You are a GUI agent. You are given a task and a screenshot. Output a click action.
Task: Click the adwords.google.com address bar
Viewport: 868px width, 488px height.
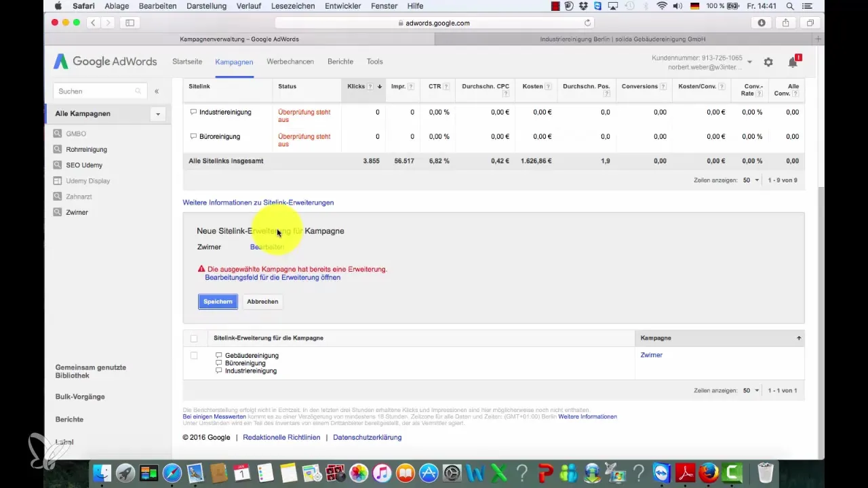[x=434, y=23]
